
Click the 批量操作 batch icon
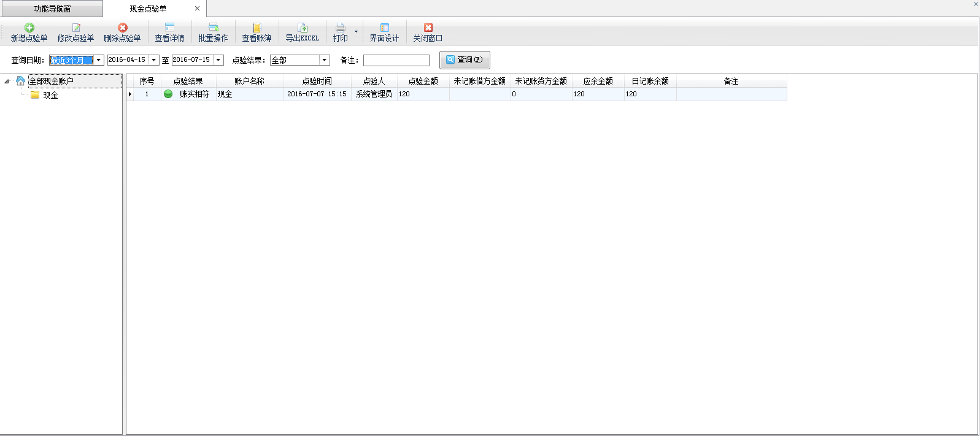tap(213, 28)
